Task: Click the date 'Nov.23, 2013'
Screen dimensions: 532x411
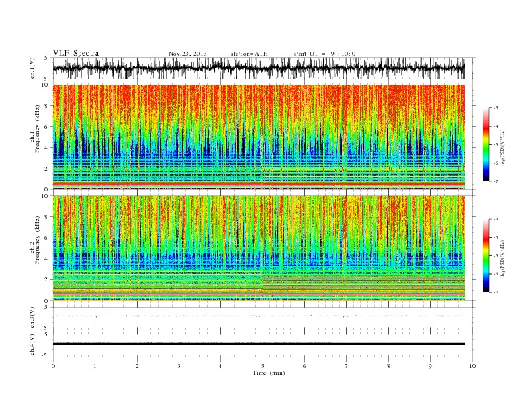Action: click(x=187, y=54)
